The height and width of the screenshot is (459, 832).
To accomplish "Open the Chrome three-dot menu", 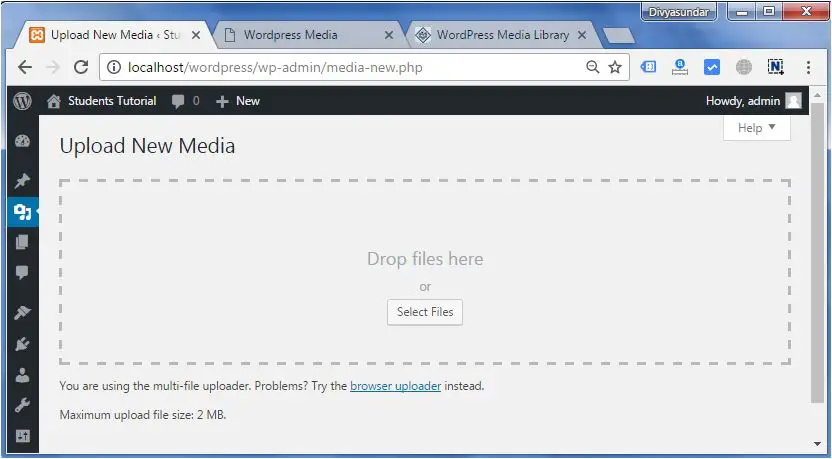I will [x=808, y=67].
